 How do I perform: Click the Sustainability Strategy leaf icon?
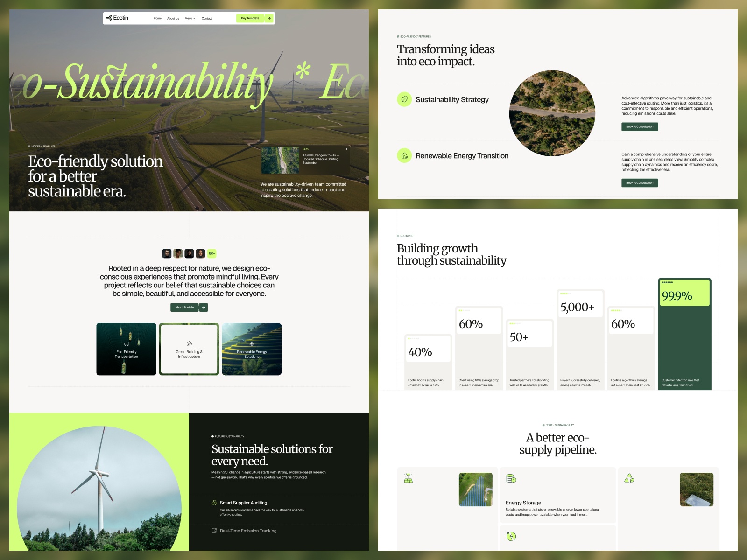[x=404, y=99]
